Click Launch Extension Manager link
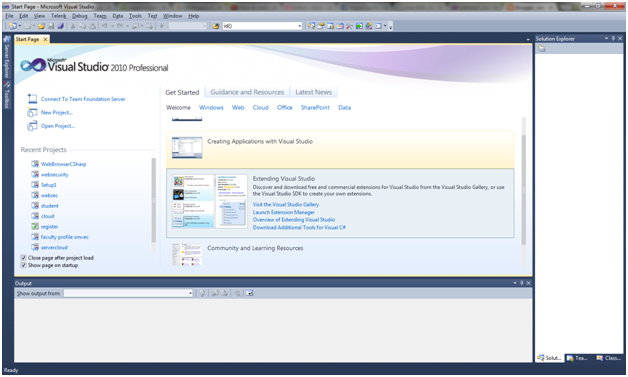This screenshot has height=377, width=628. point(284,212)
